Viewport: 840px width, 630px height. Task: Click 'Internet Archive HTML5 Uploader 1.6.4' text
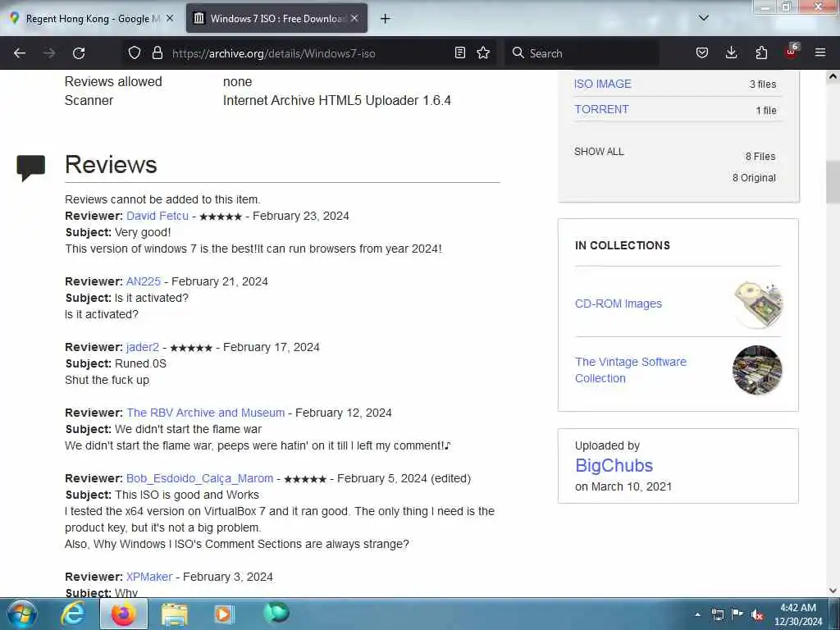(337, 100)
